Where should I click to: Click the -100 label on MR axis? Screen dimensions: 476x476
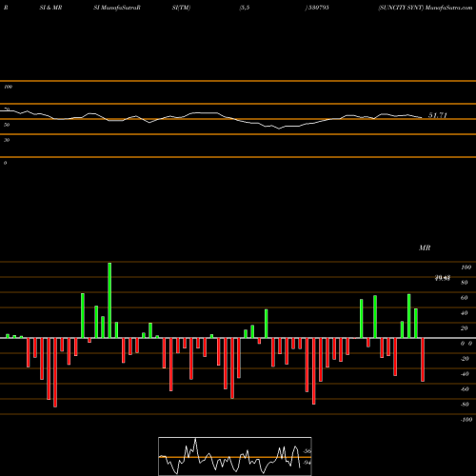click(466, 420)
